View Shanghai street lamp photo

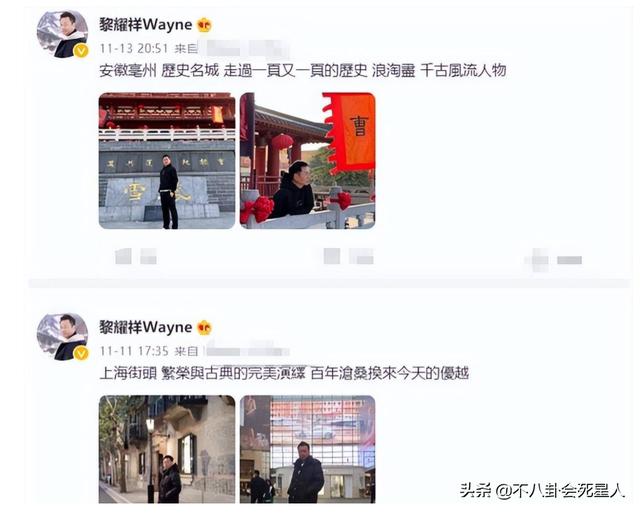[x=167, y=449]
